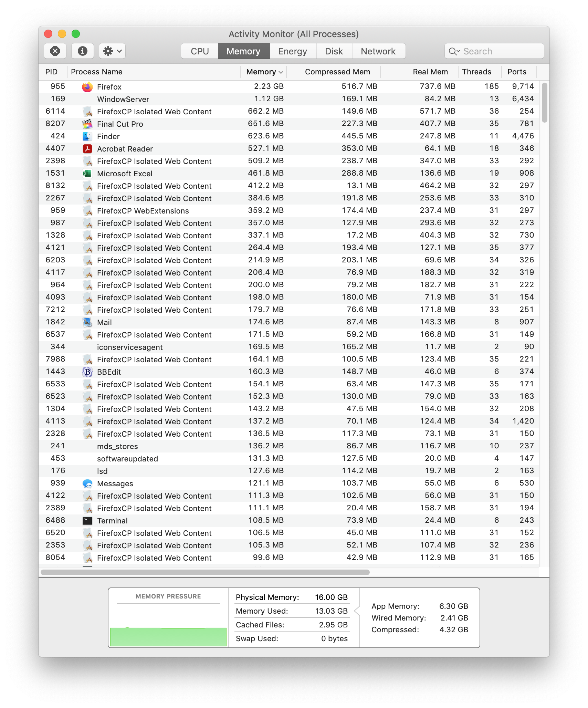This screenshot has width=588, height=708.
Task: Click the Acrobat Reader icon
Action: coord(87,149)
